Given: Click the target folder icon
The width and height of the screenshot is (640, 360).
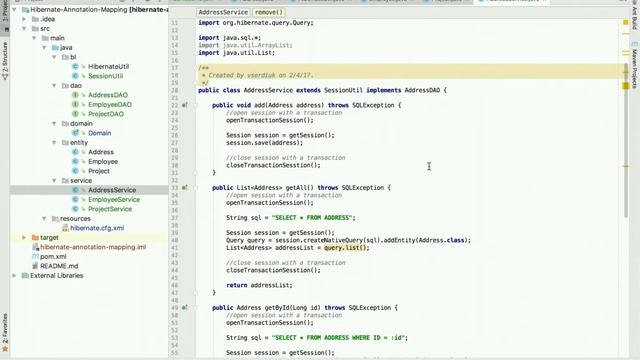Looking at the screenshot, I should (x=35, y=238).
